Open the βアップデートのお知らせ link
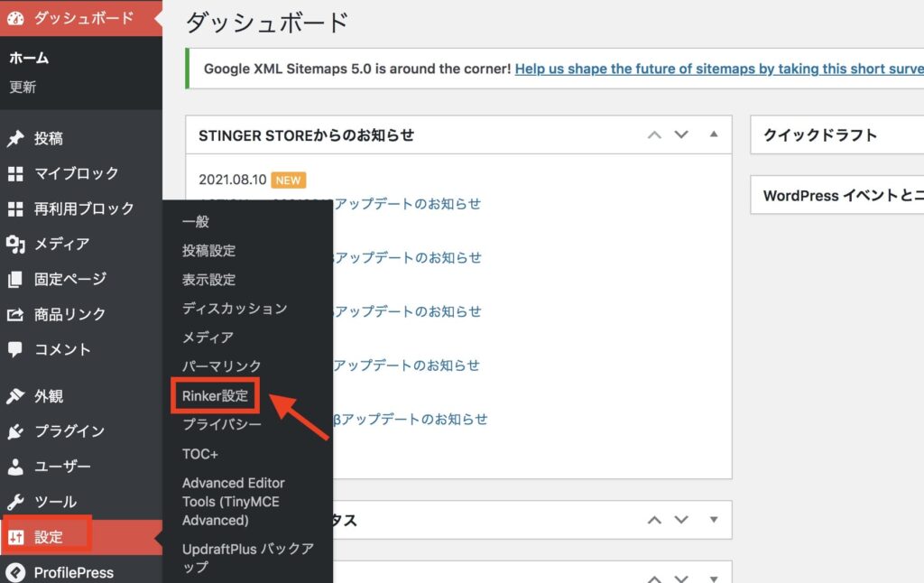Image resolution: width=924 pixels, height=583 pixels. tap(411, 420)
